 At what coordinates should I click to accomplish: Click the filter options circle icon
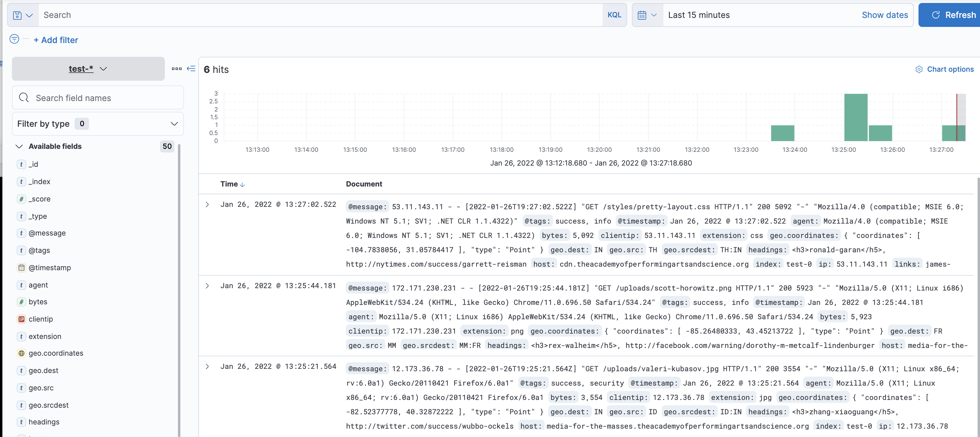14,39
